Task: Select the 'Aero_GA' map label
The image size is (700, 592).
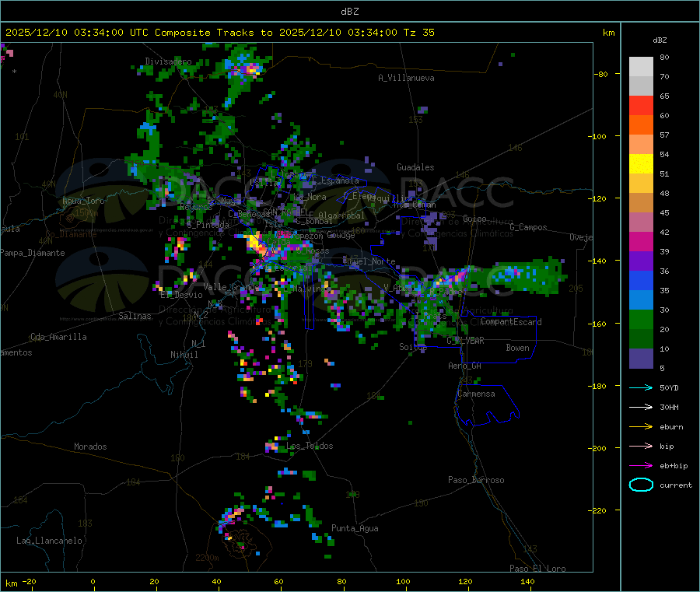Action: [x=465, y=366]
